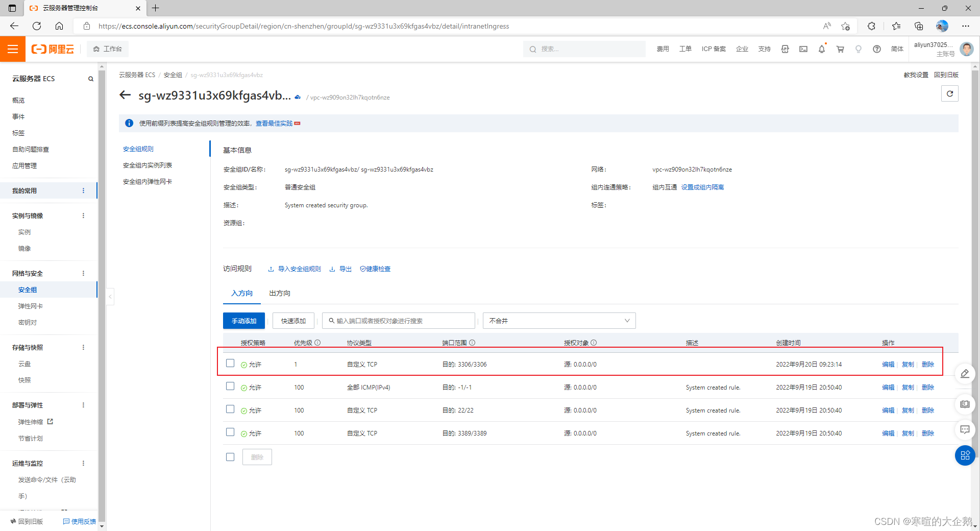Click the browser address bar URL

(x=304, y=26)
